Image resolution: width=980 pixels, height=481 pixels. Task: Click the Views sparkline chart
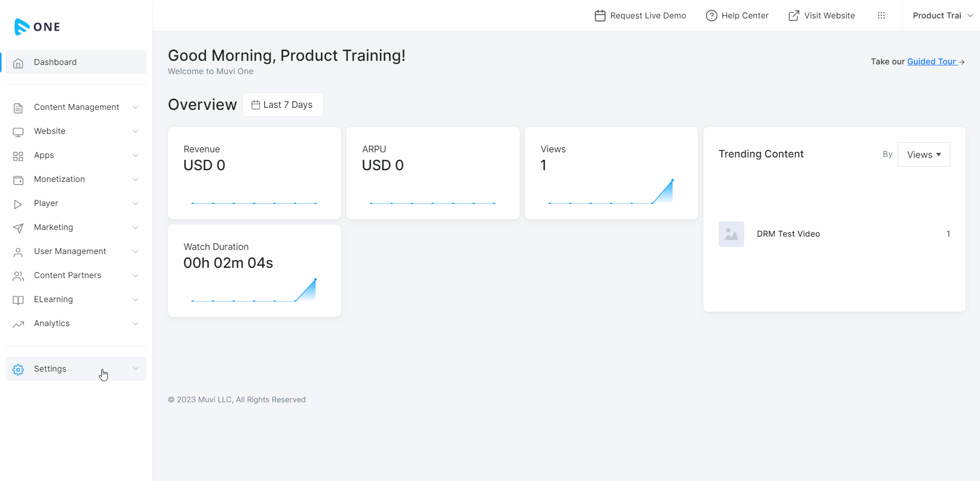click(x=611, y=192)
